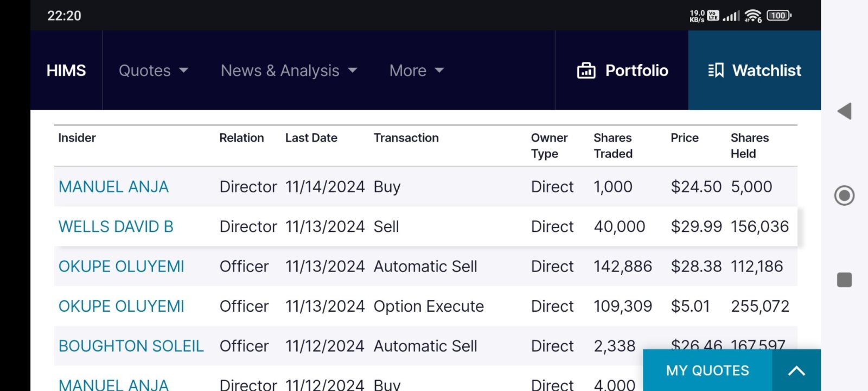The height and width of the screenshot is (391, 868).
Task: Select the 255,072 shares held cell
Action: click(x=760, y=306)
